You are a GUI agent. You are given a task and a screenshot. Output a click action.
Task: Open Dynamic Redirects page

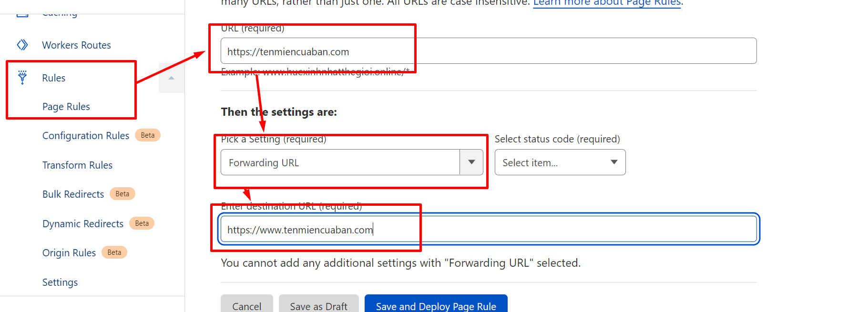82,224
